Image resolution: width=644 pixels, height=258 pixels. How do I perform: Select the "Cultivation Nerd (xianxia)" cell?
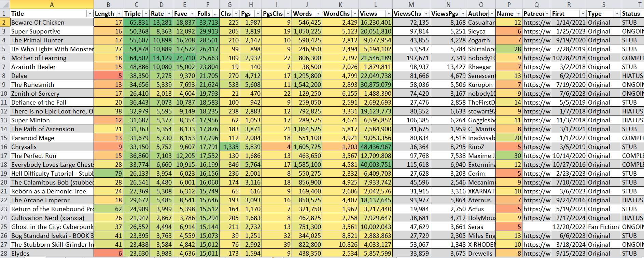[x=52, y=218]
